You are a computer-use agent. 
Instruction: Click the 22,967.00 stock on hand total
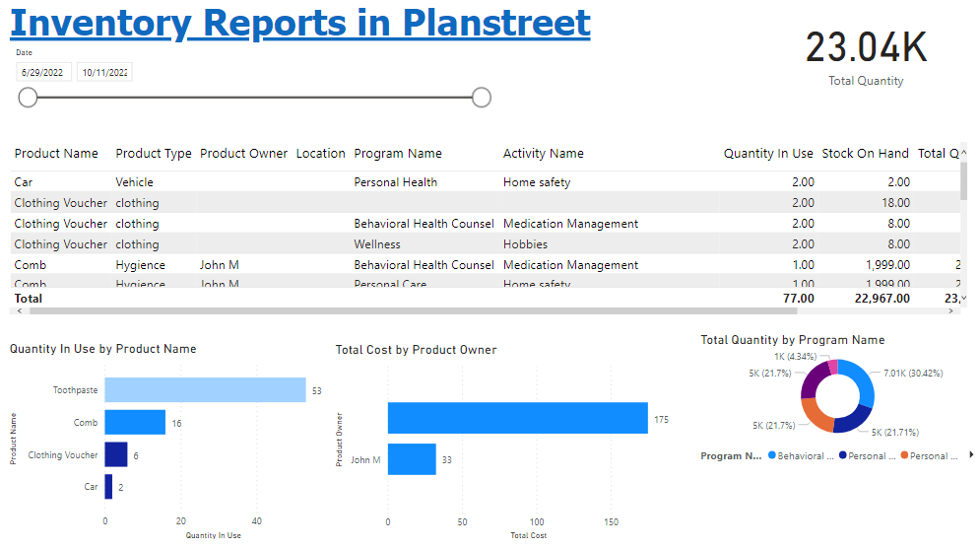click(882, 299)
